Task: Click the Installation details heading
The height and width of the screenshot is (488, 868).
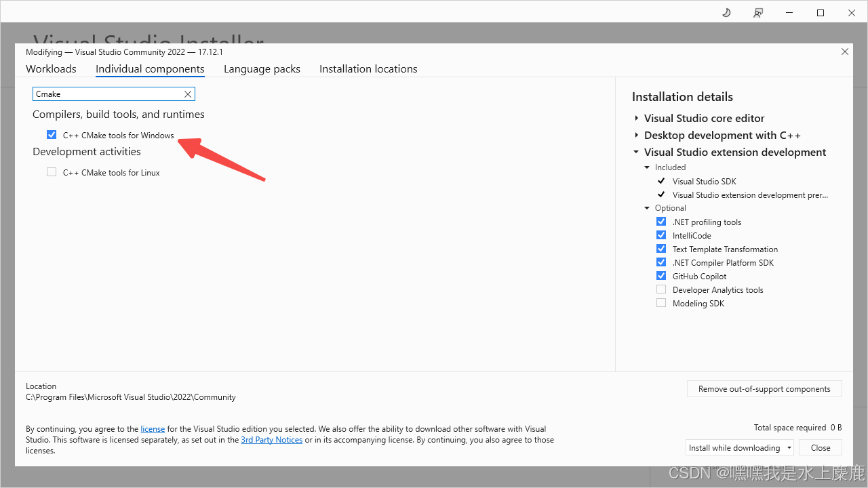Action: [682, 97]
